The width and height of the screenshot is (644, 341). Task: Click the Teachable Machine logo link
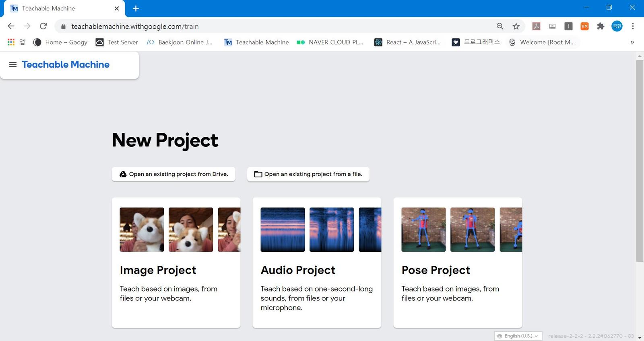click(x=66, y=65)
